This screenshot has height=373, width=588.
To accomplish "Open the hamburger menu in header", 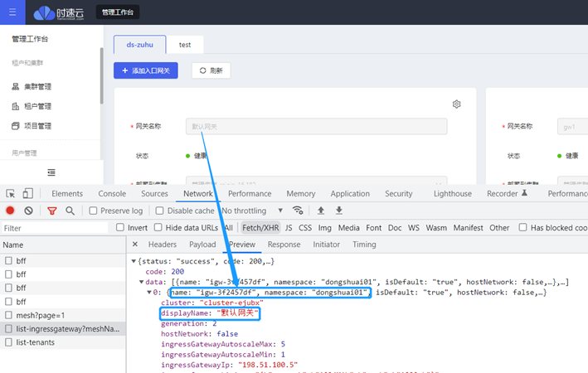I will (12, 12).
